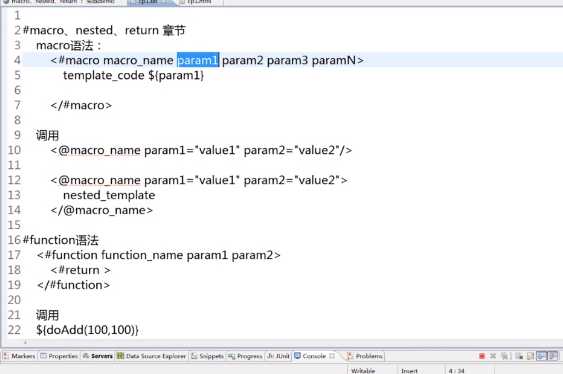Click the closing '</#function>' tag

[x=73, y=285]
